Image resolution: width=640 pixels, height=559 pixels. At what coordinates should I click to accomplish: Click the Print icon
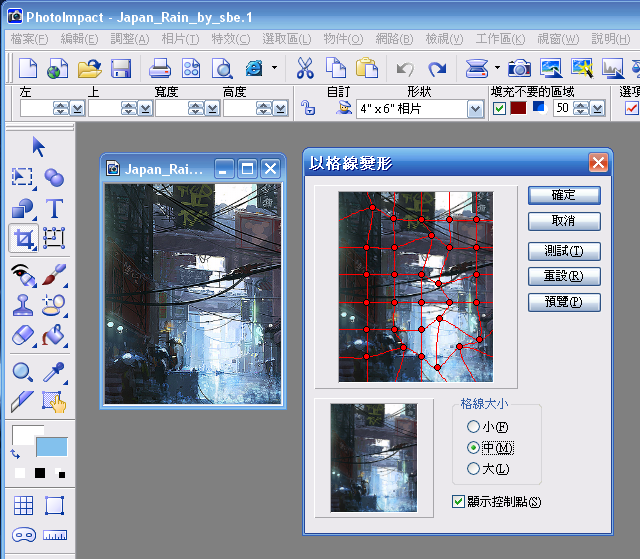click(x=160, y=68)
